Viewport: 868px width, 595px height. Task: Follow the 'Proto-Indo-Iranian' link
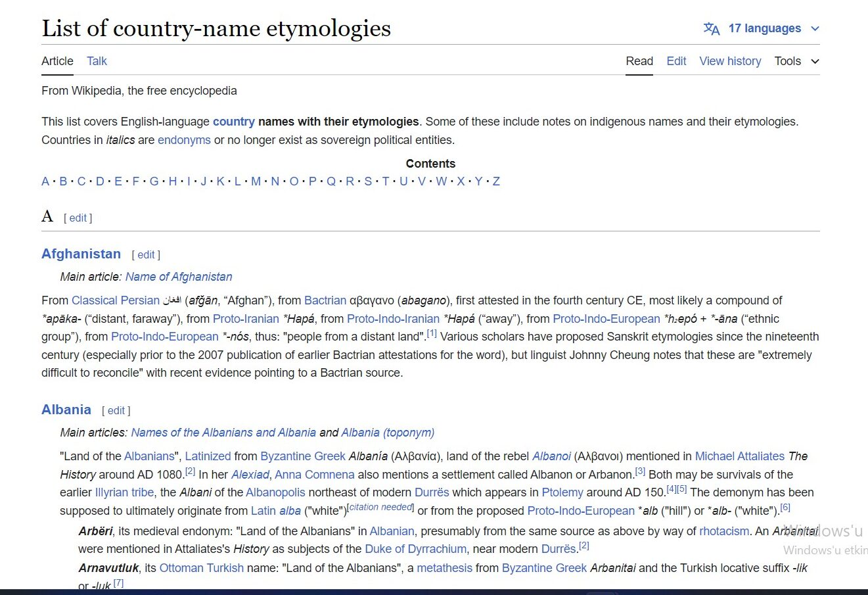(393, 319)
